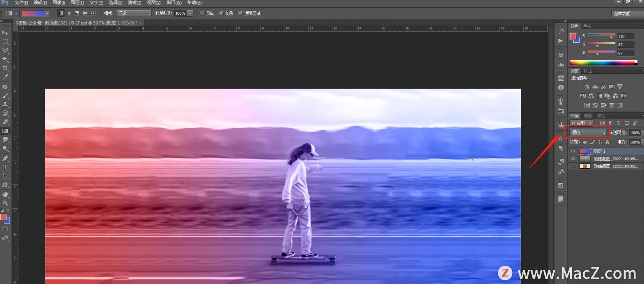The width and height of the screenshot is (644, 284).
Task: Select the Clone Stamp tool
Action: 5,104
